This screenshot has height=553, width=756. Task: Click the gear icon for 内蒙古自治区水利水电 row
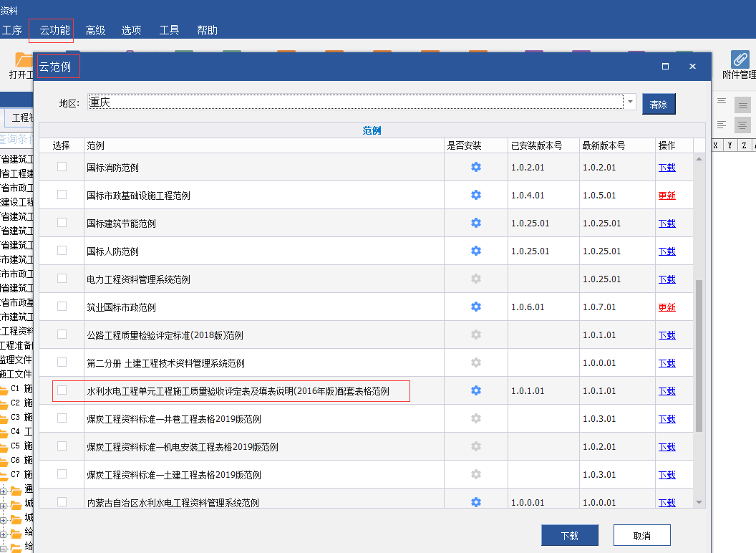tap(476, 502)
